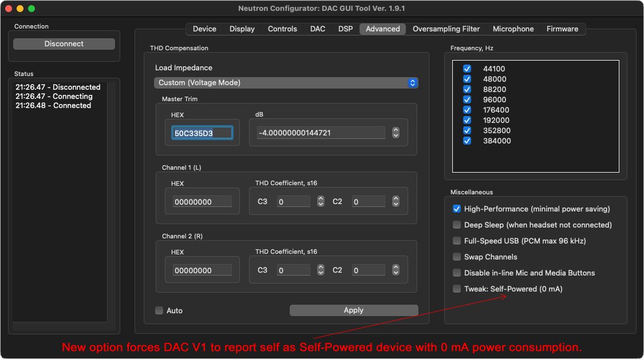644x359 pixels.
Task: Click the Master Trim HEX field
Action: pos(202,133)
